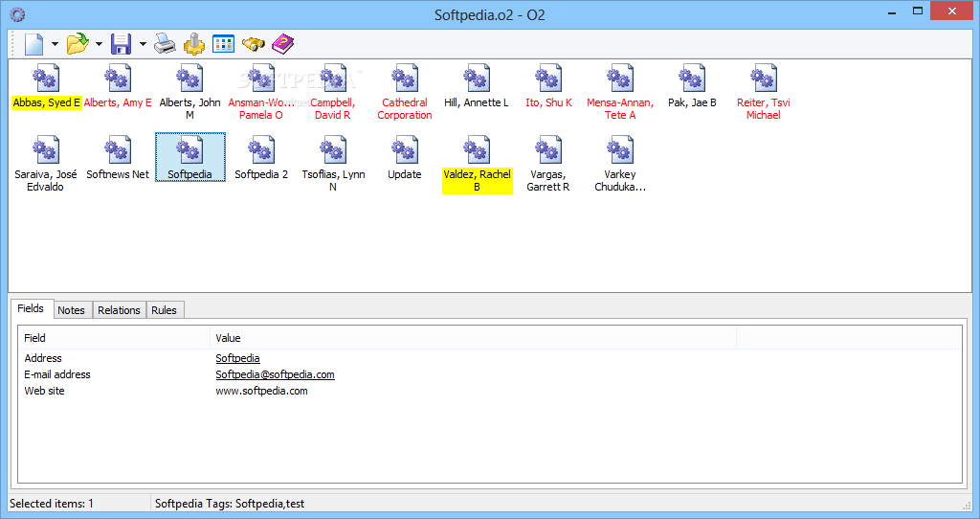Switch to the Relations tab
The image size is (980, 519).
[119, 310]
